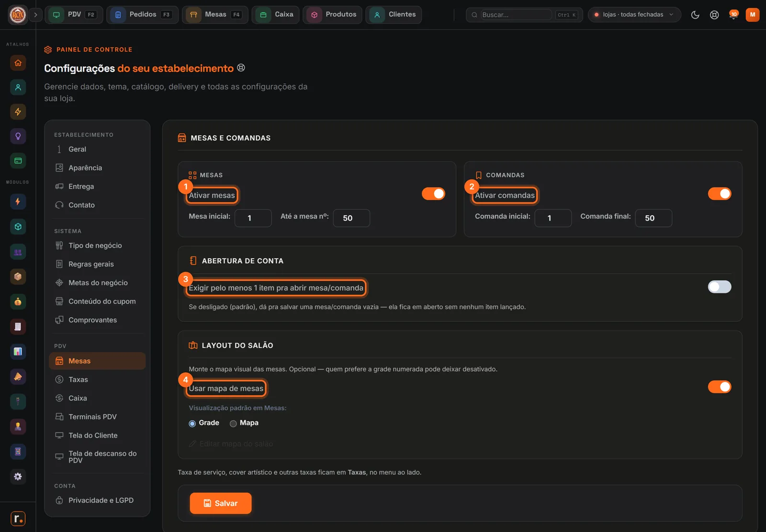Image resolution: width=766 pixels, height=532 pixels.
Task: Select the Mapa view radio option
Action: tap(233, 423)
